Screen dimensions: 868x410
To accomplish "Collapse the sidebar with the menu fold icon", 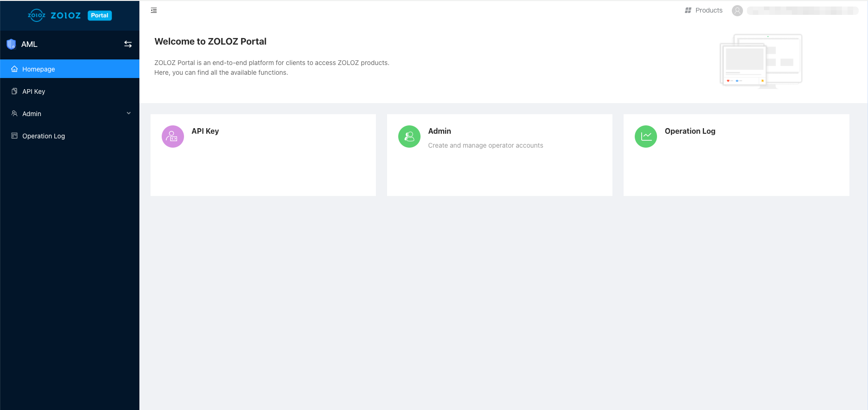I will pos(154,10).
